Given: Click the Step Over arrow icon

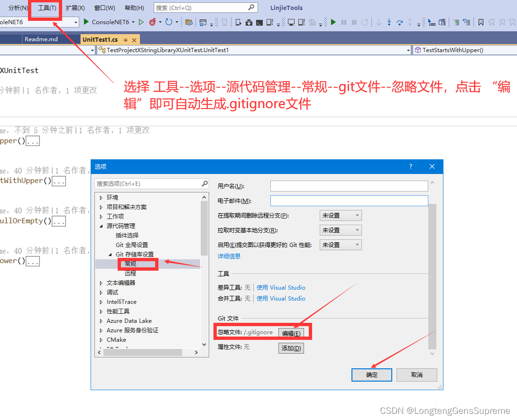Looking at the screenshot, I should [400, 21].
